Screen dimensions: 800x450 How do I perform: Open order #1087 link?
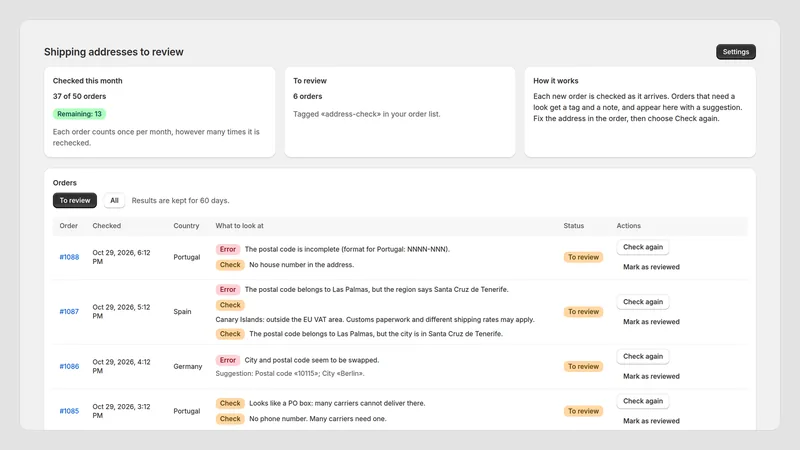(x=69, y=312)
